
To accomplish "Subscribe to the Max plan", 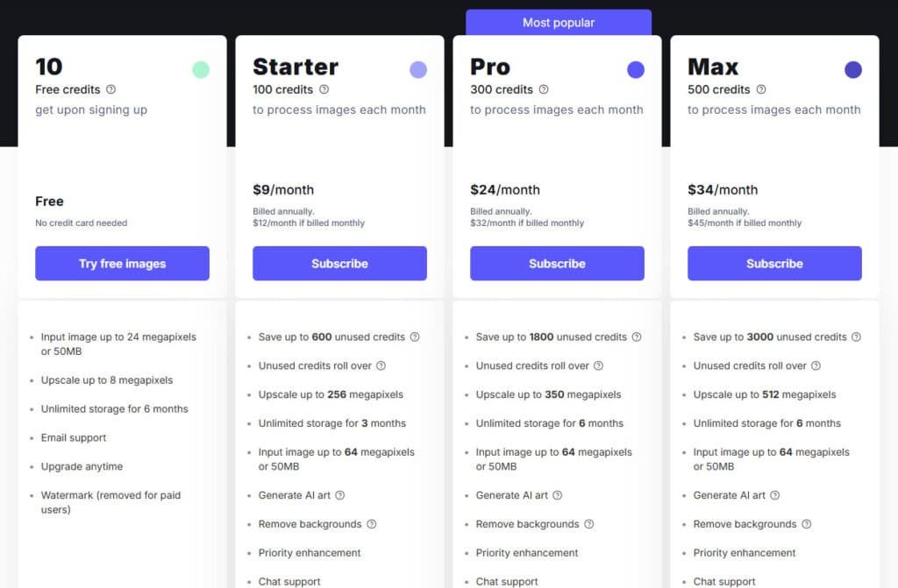I will click(x=774, y=264).
